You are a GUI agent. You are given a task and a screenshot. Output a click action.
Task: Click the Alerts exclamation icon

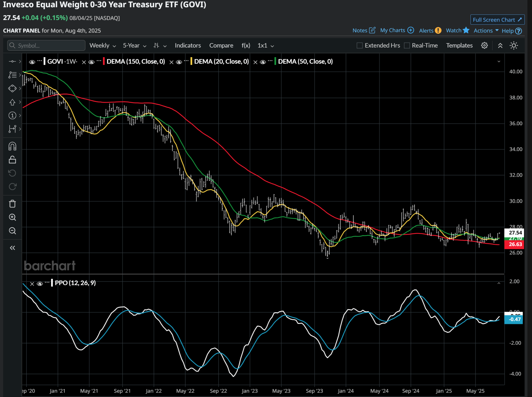click(438, 30)
